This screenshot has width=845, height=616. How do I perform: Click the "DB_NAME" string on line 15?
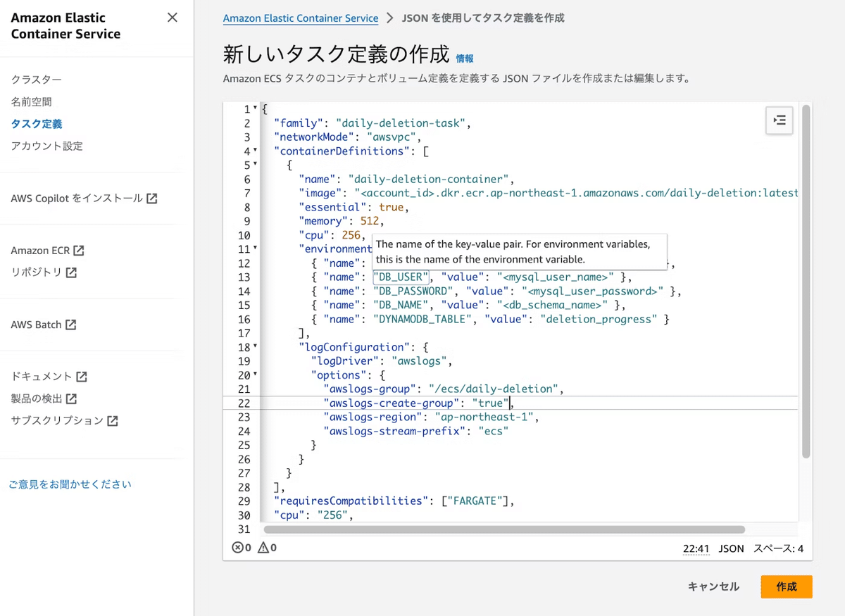[x=401, y=305]
